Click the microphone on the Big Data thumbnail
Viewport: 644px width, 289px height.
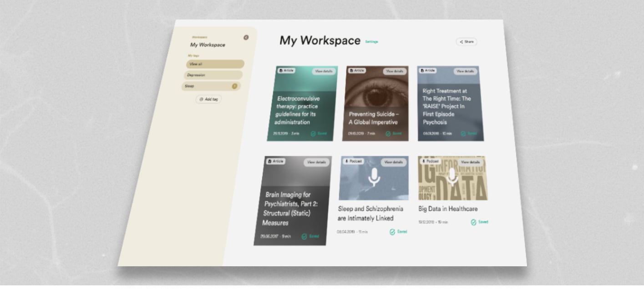[452, 177]
